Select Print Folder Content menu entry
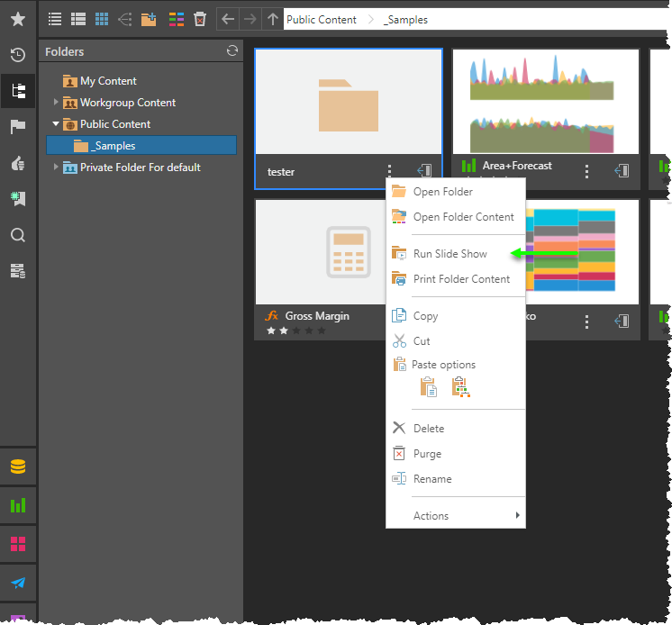 click(461, 279)
